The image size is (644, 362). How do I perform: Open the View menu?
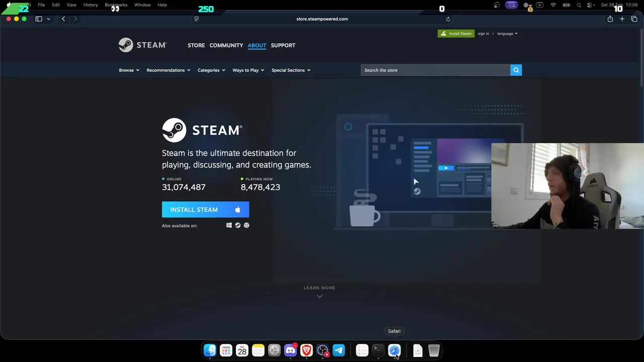coord(71,5)
